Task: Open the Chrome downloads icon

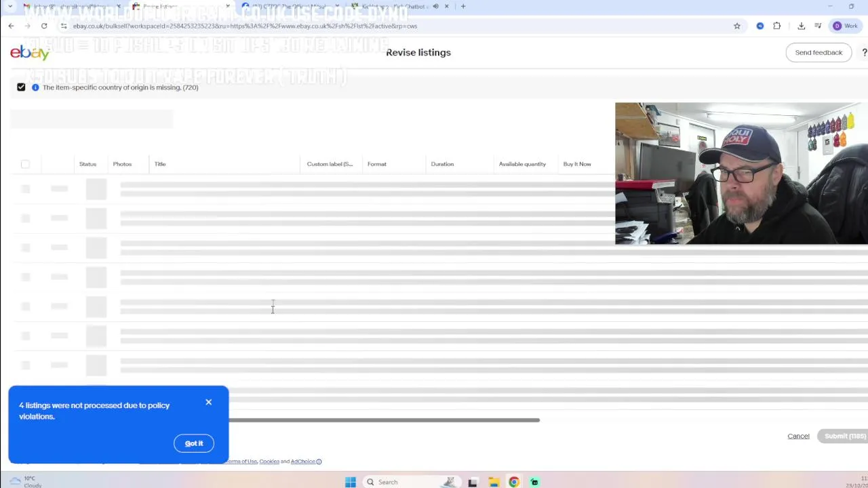Action: point(802,26)
